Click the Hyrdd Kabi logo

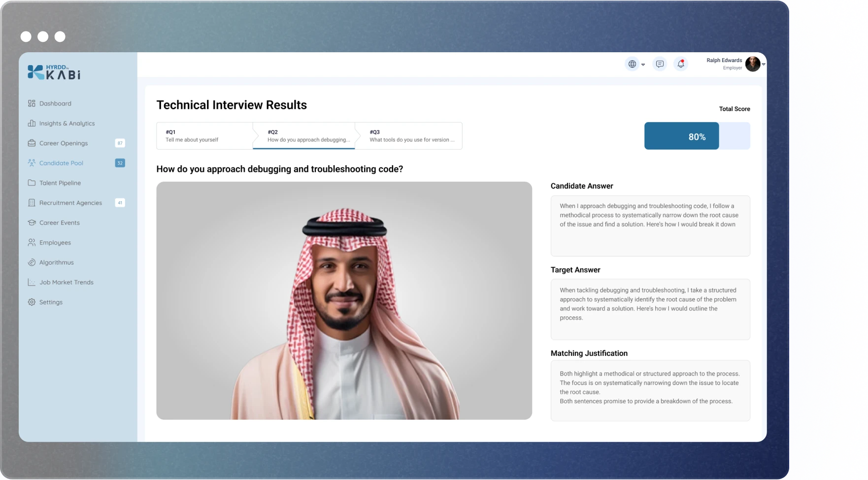[54, 72]
